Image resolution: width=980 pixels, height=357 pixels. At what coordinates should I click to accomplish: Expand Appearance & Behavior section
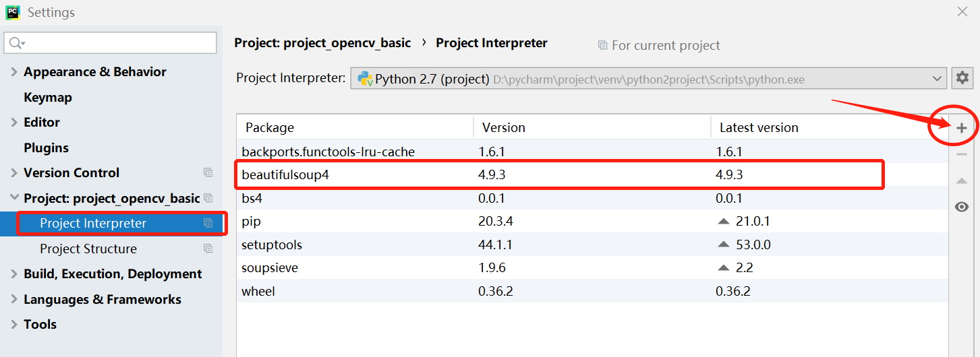(x=14, y=72)
